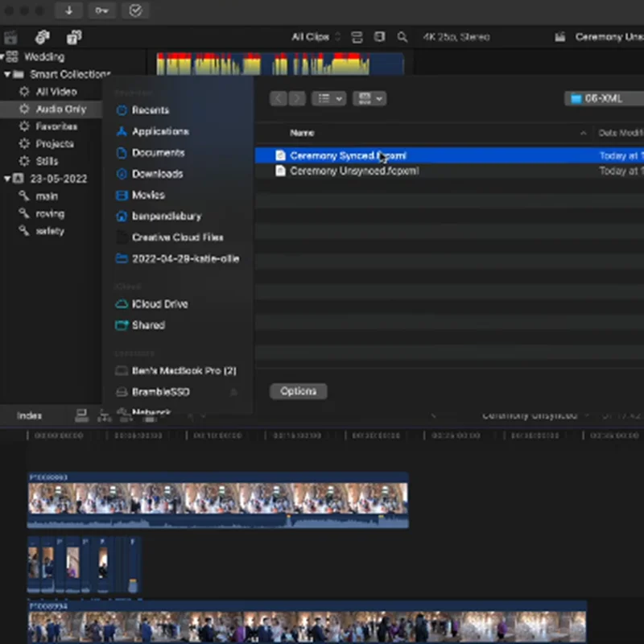Open the timeline Index
644x644 pixels.
pyautogui.click(x=29, y=416)
